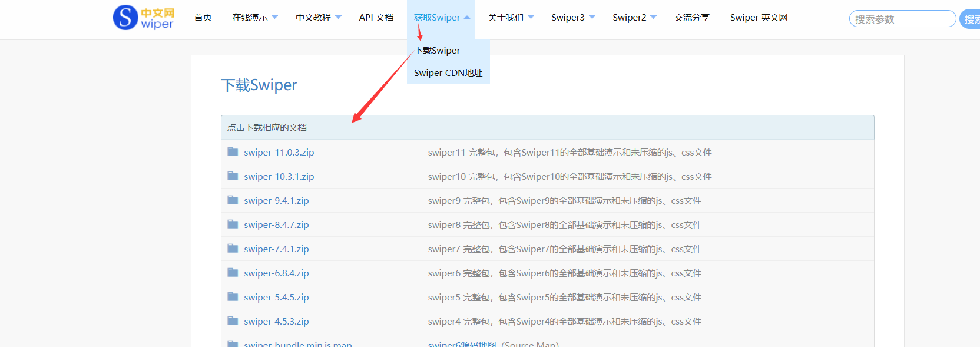Go to 首页 home page

click(x=203, y=18)
